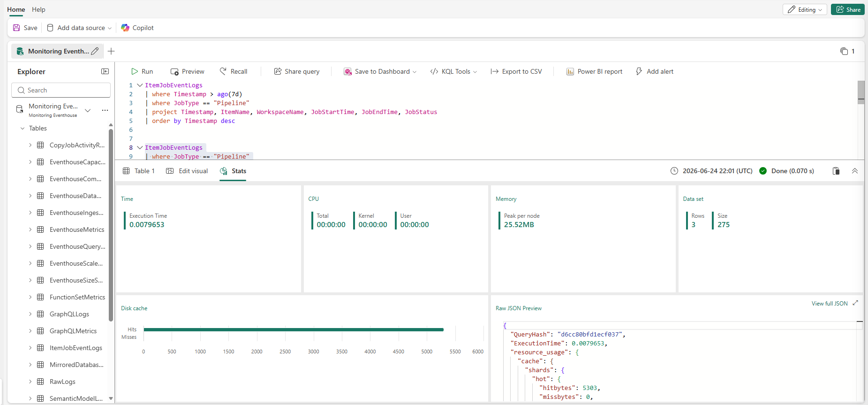Screen dimensions: 868x405
Task: Click View full JSON link
Action: [830, 304]
